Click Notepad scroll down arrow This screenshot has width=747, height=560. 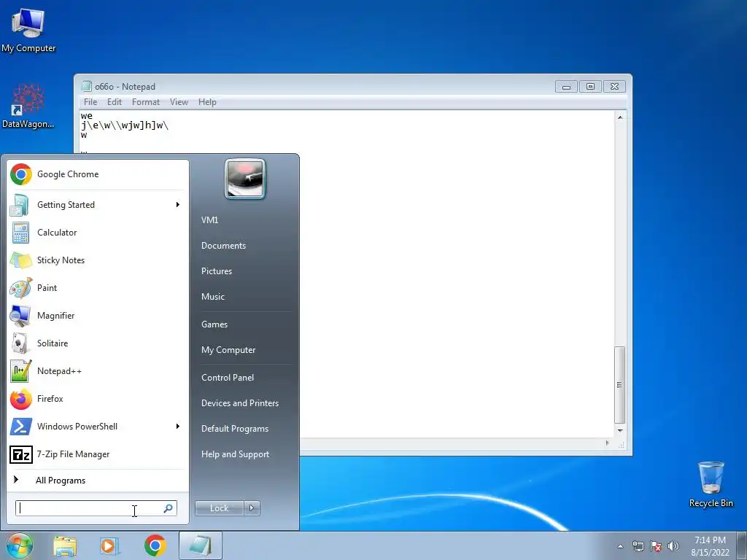620,430
